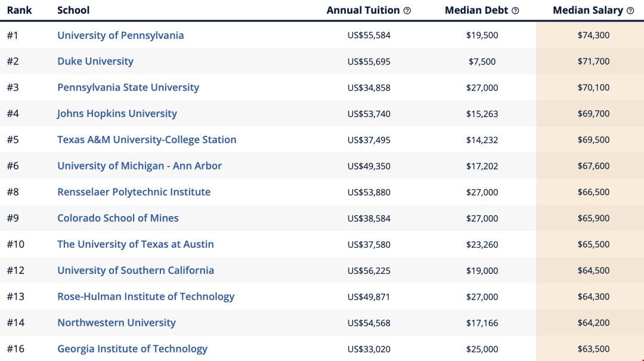Select the #8 rank cell
Image resolution: width=644 pixels, height=361 pixels.
point(13,192)
